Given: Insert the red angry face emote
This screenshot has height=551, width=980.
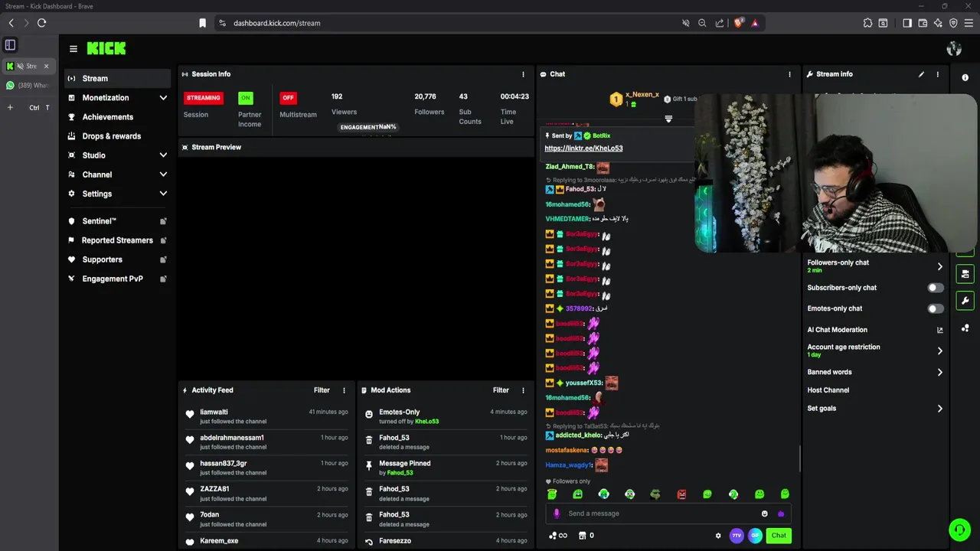Looking at the screenshot, I should pos(681,494).
